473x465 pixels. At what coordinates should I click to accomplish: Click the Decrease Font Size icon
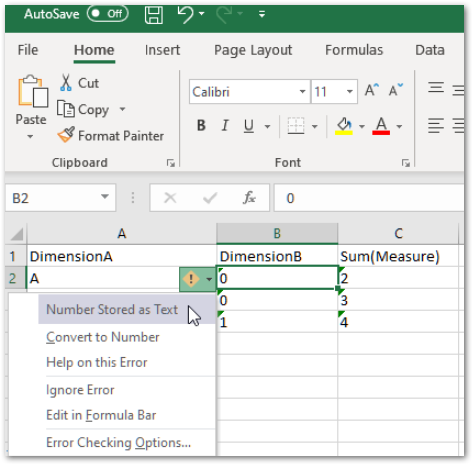[396, 90]
